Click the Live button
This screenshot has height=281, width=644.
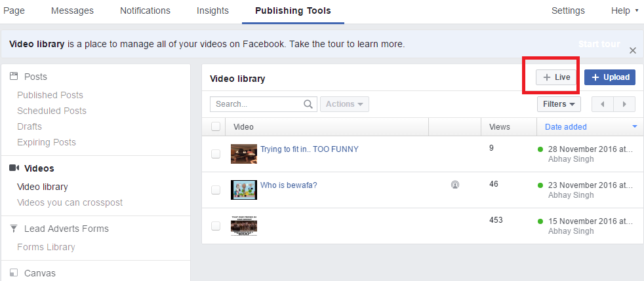(557, 77)
